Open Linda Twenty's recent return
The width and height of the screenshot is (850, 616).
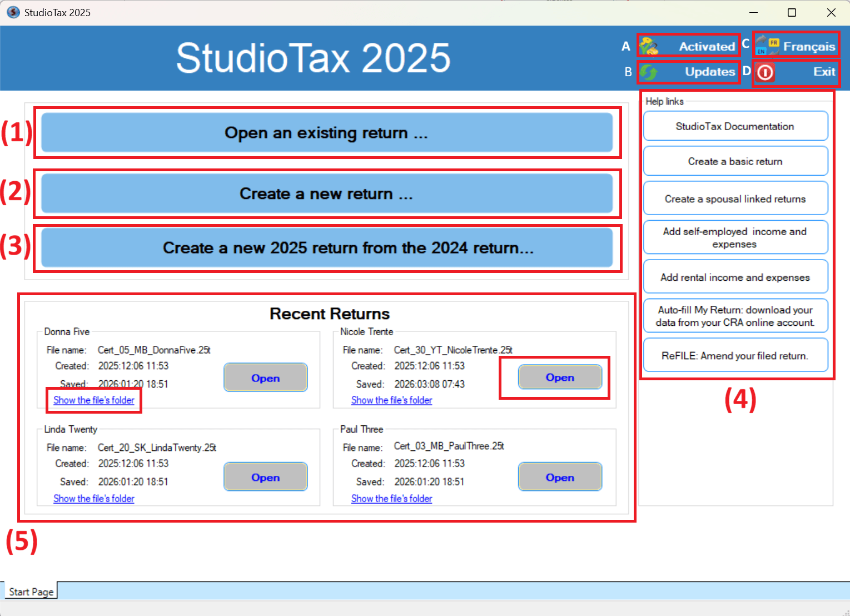tap(265, 477)
